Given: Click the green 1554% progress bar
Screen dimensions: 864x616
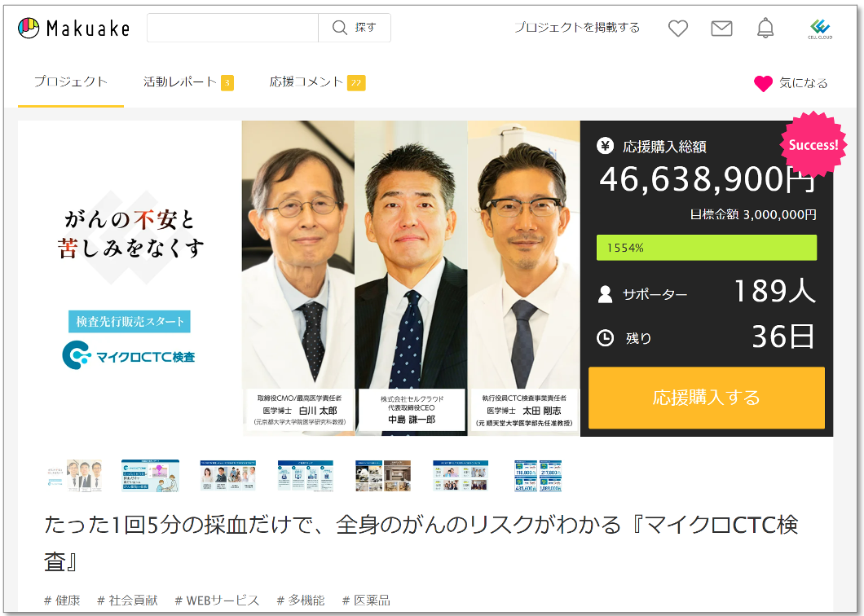Looking at the screenshot, I should pyautogui.click(x=706, y=248).
